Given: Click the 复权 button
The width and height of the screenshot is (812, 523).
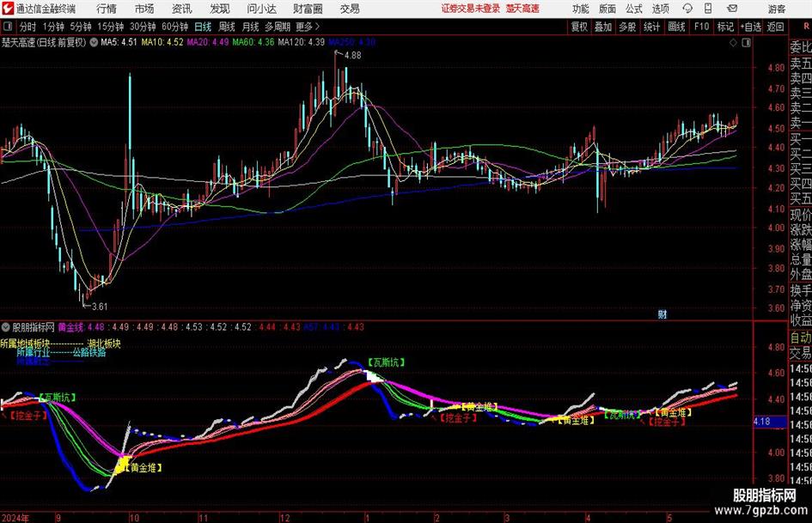Looking at the screenshot, I should tap(579, 27).
